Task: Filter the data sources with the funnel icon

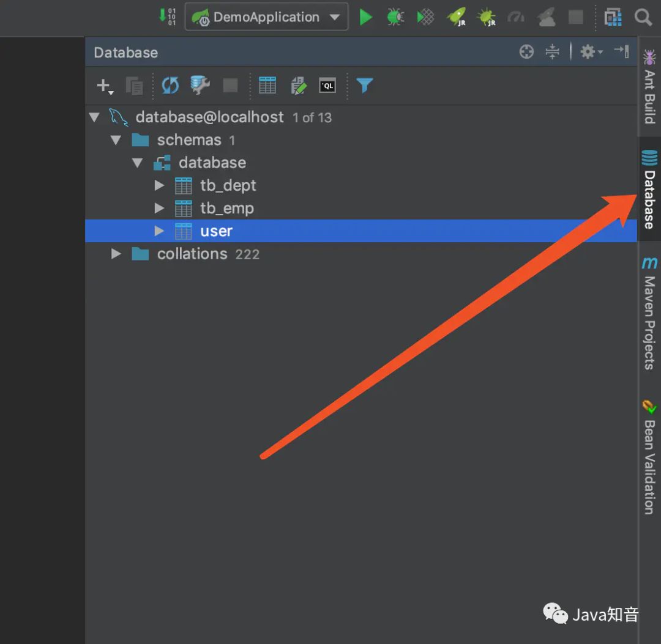Action: (364, 86)
